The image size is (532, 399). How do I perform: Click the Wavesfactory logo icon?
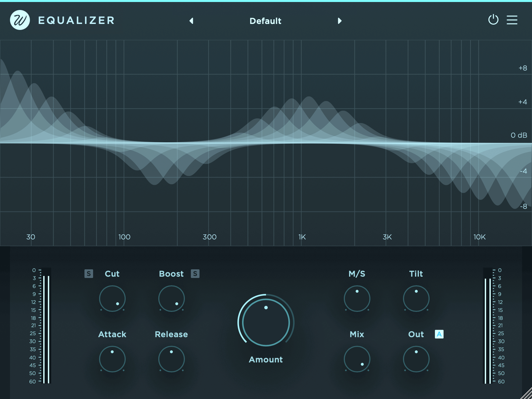point(20,20)
